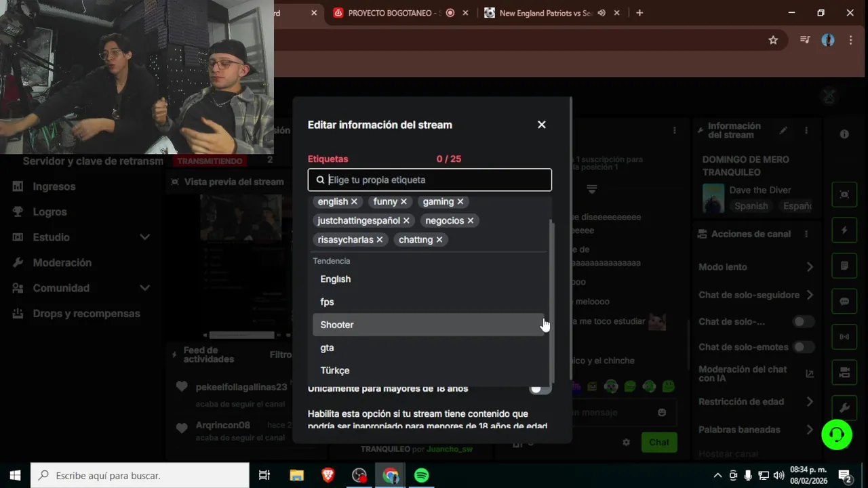This screenshot has width=868, height=488.
Task: Click the wrench icon in right rail
Action: point(844,407)
